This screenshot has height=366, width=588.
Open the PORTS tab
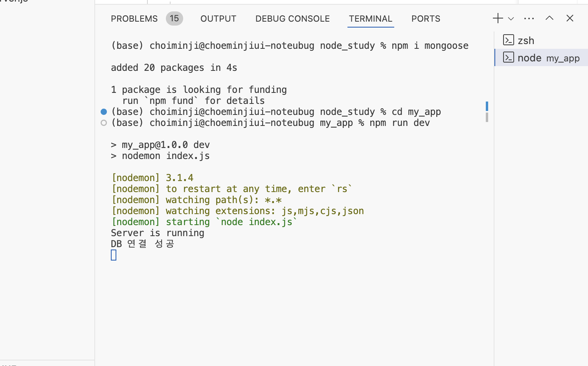coord(426,18)
